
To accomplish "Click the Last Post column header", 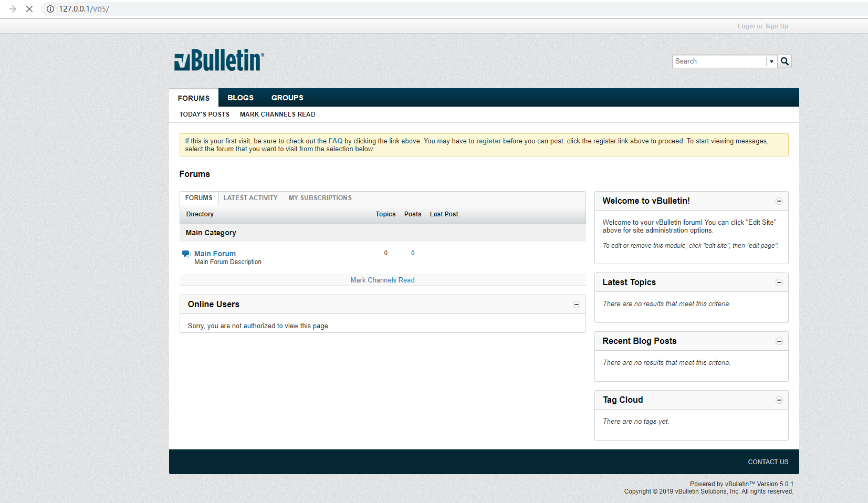I will (444, 214).
